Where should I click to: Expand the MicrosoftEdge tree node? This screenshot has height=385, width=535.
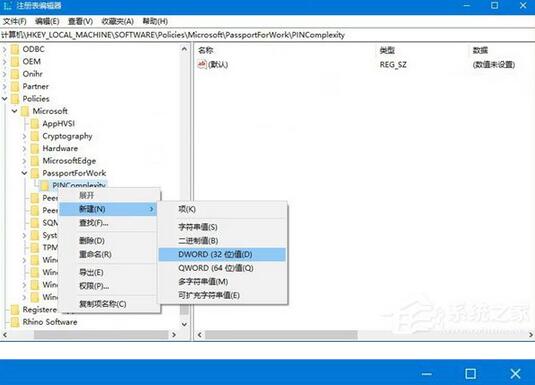tap(24, 161)
